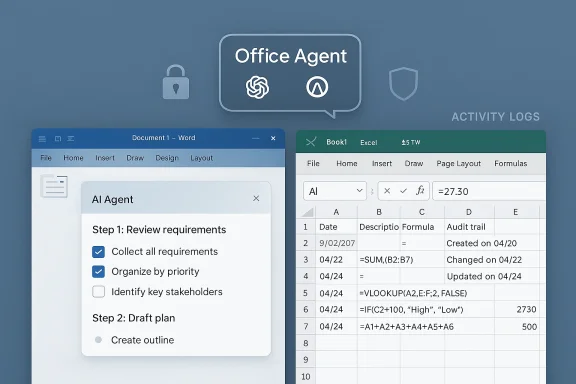Viewport: 576px width, 384px height.
Task: Select the Anthropic logo in Office Agent bubble
Action: [317, 87]
